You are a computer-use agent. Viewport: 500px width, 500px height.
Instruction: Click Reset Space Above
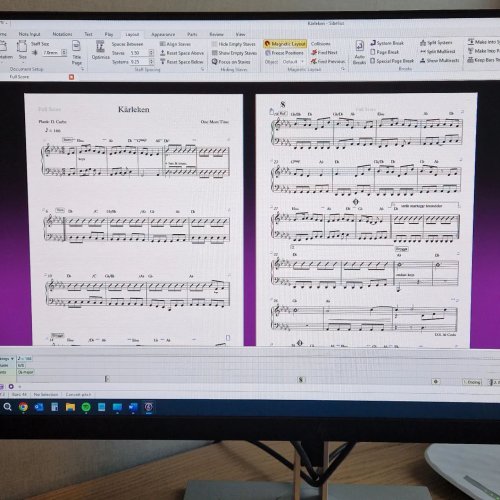(x=182, y=53)
